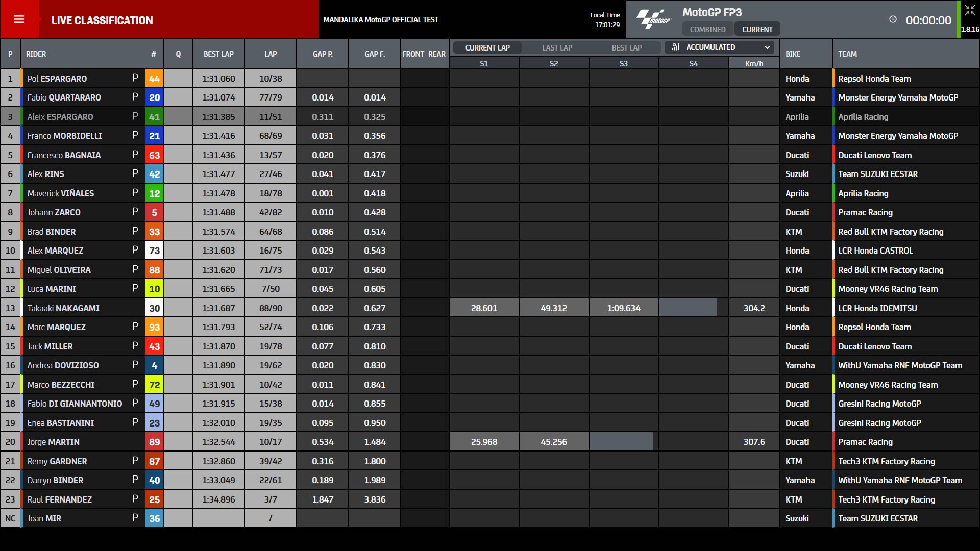Image resolution: width=980 pixels, height=551 pixels.
Task: Select rider Jack MILLER
Action: tap(50, 346)
